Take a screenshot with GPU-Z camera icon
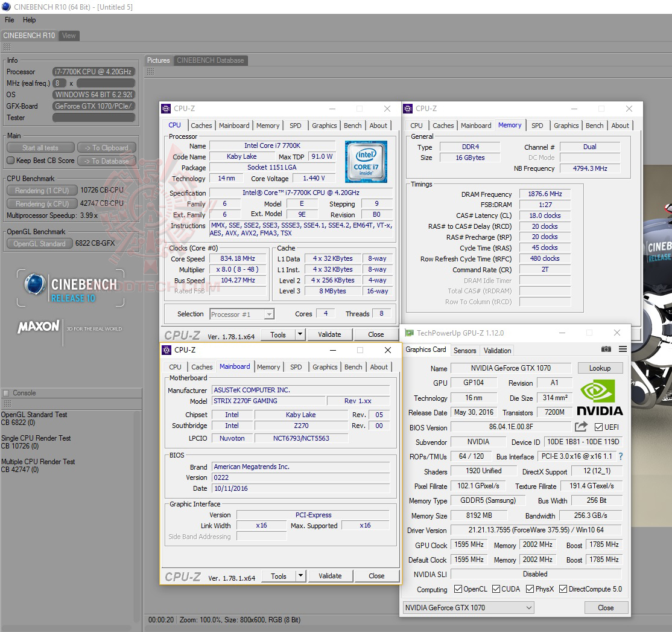The height and width of the screenshot is (632, 672). pyautogui.click(x=606, y=348)
